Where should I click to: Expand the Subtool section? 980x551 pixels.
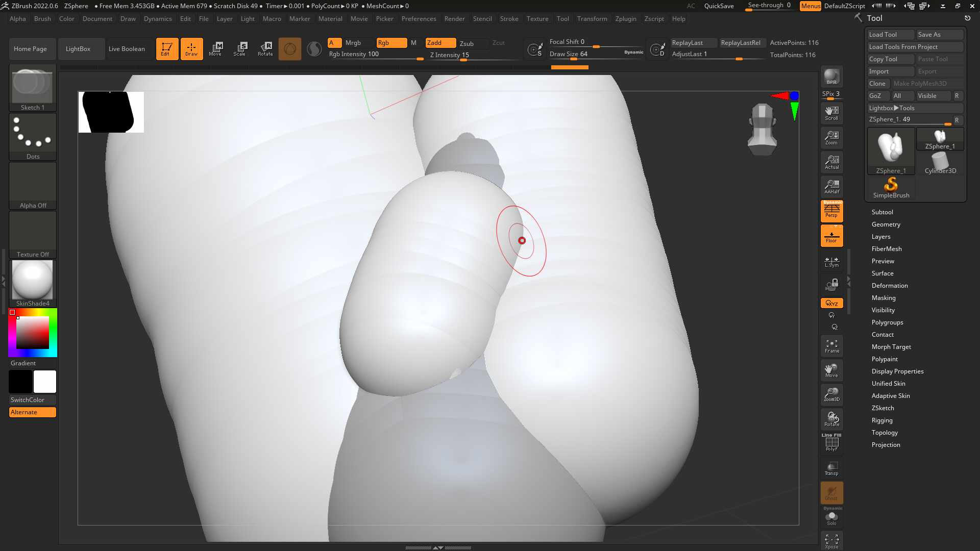click(882, 212)
